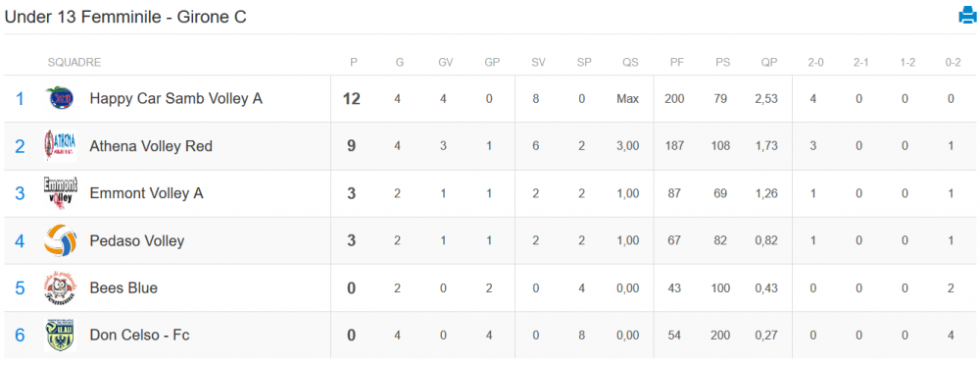Open Don Celso - Fc team link

[x=139, y=336]
